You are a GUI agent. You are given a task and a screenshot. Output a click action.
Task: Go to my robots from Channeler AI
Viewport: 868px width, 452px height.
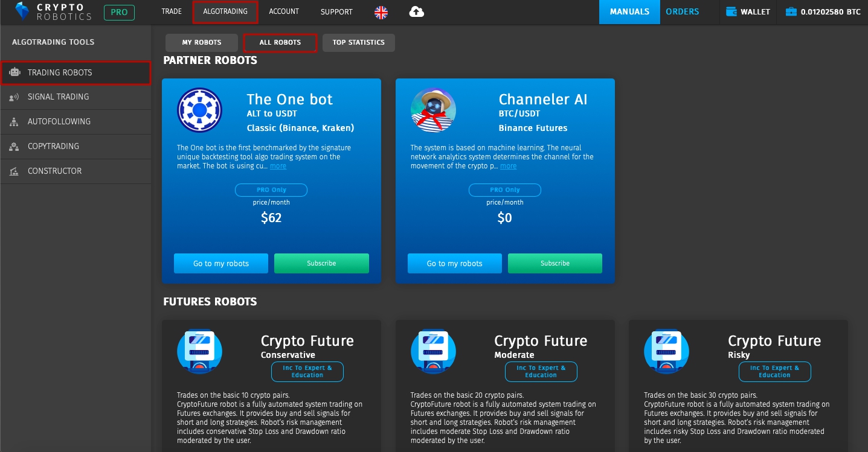[x=455, y=264]
